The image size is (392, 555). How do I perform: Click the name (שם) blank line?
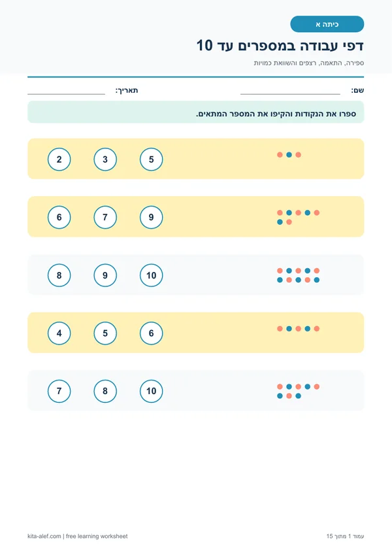[290, 94]
